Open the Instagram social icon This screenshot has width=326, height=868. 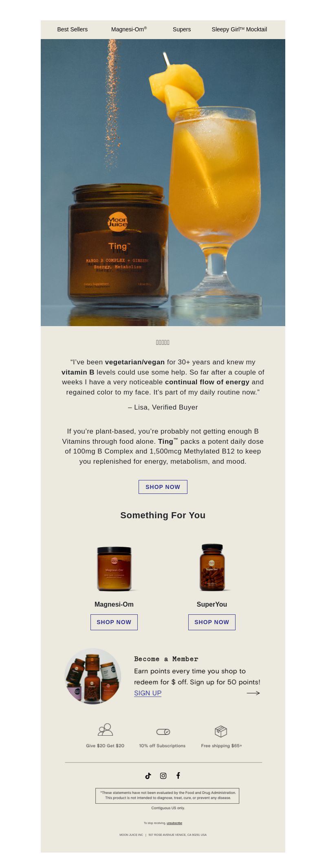163,776
